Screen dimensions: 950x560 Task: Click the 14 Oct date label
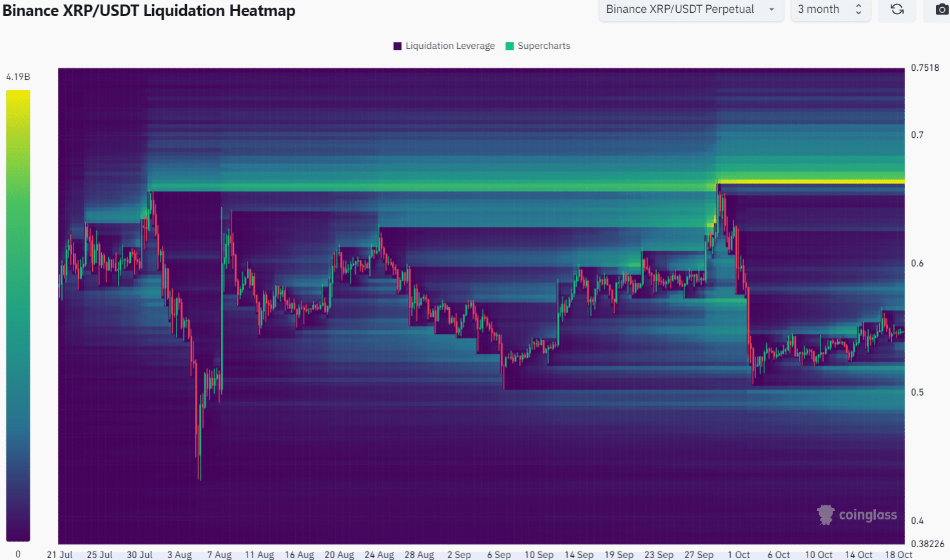858,554
